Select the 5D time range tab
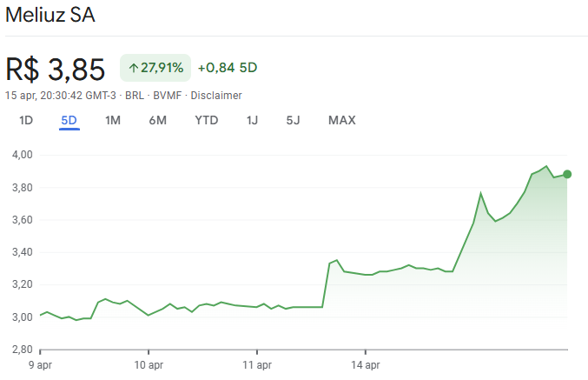The image size is (588, 380). point(69,120)
